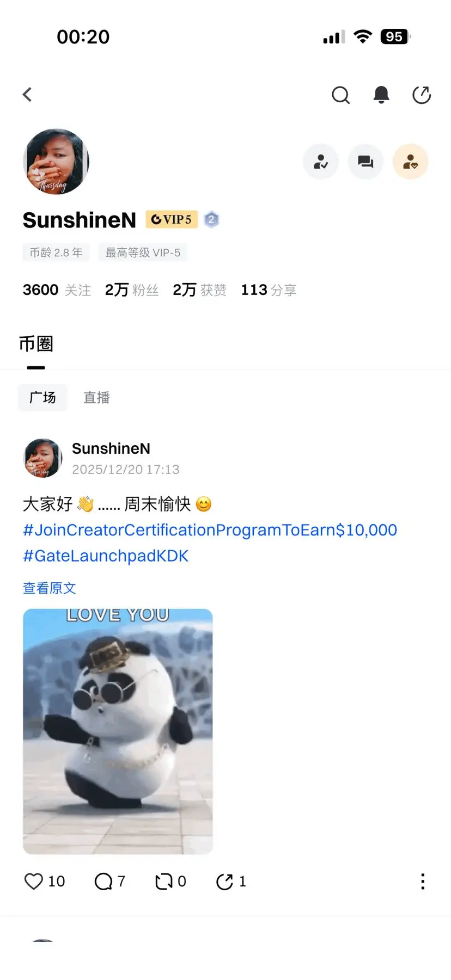Repost using the repost arrows icon

[164, 881]
